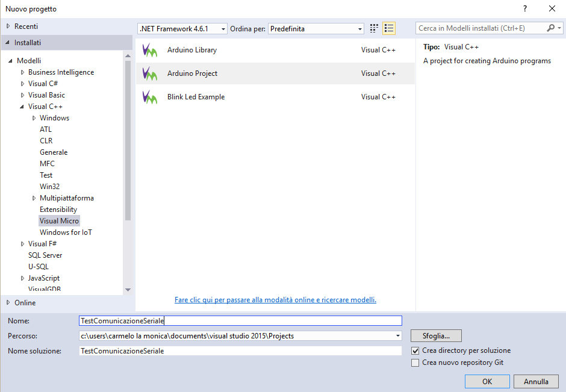Expand the Visual F# node
566x392 pixels.
point(22,244)
